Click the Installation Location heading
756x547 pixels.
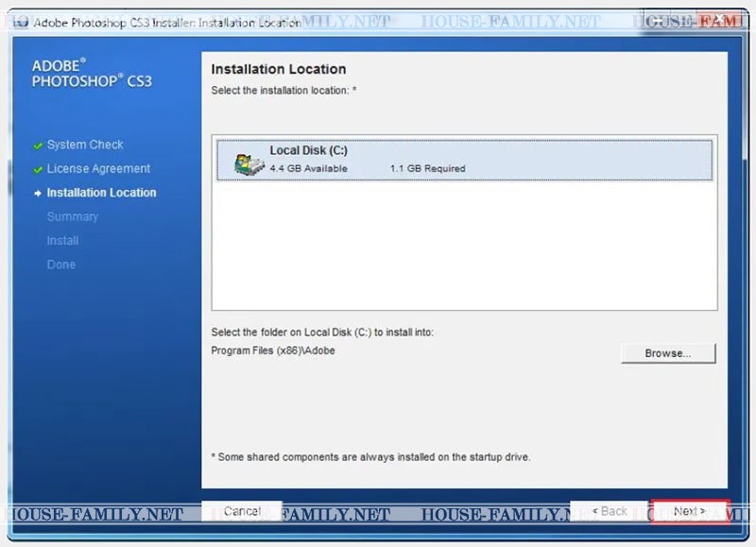click(x=279, y=69)
